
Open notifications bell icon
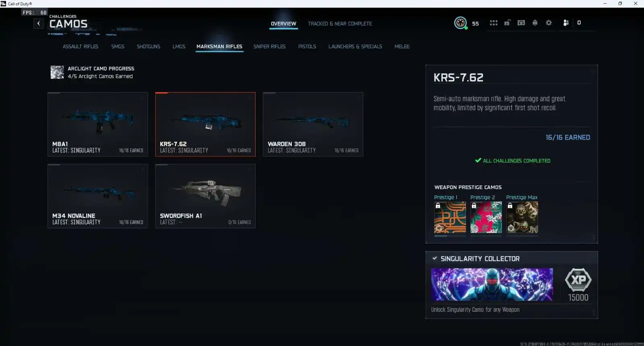pyautogui.click(x=535, y=23)
